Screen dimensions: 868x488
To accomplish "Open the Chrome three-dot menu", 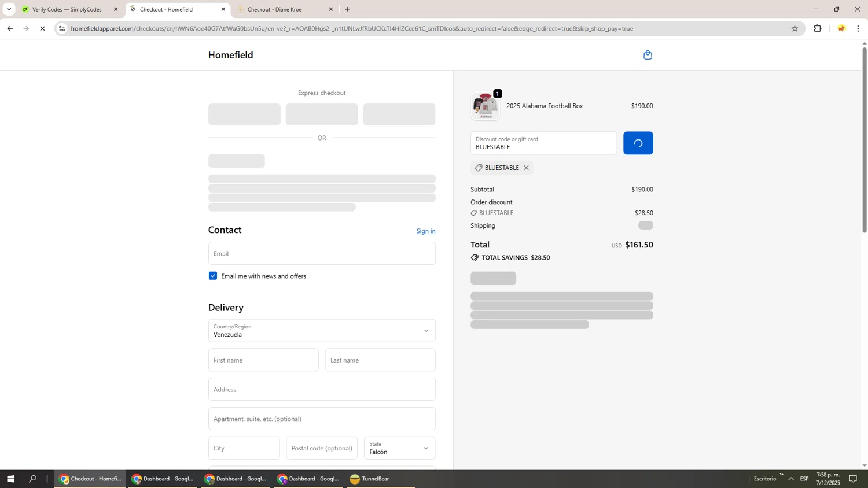I will pyautogui.click(x=858, y=28).
